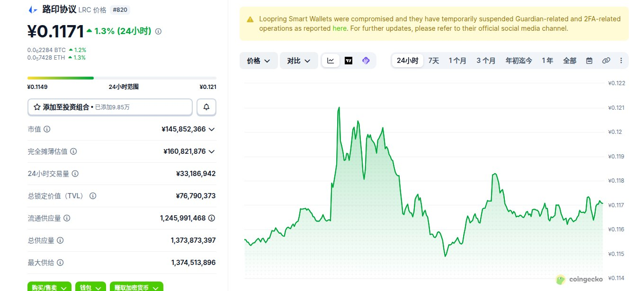Click the info icon beside 24小时 price change

pos(158,31)
